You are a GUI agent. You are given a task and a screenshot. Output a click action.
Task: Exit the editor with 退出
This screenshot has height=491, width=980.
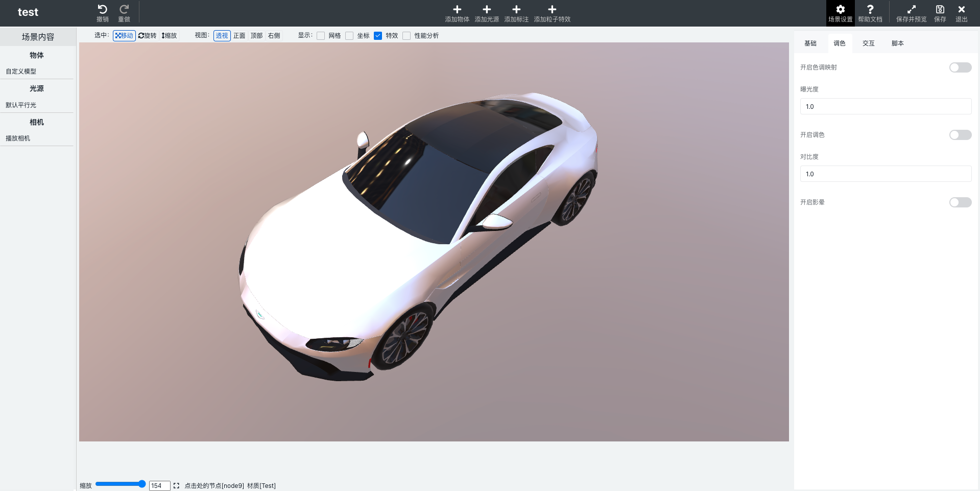pyautogui.click(x=962, y=13)
